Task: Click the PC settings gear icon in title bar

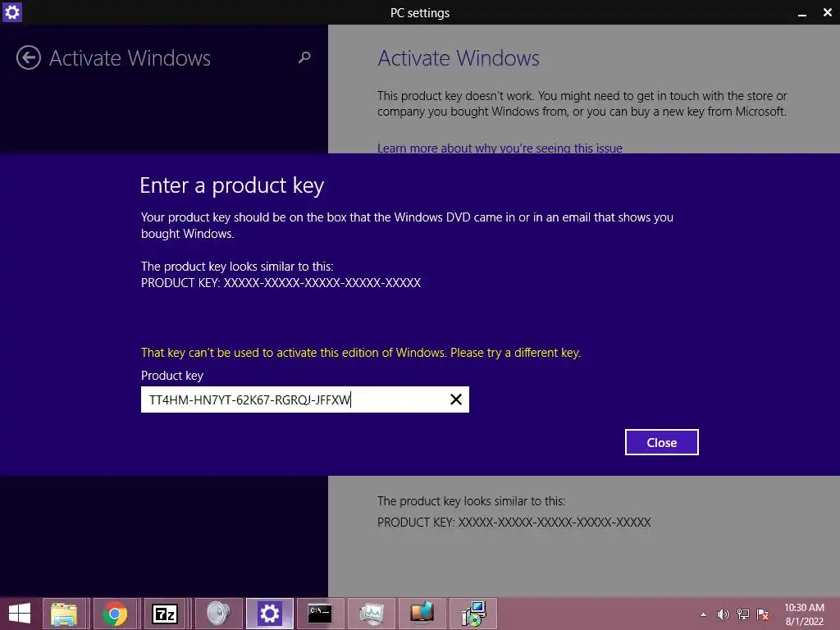Action: (x=11, y=11)
